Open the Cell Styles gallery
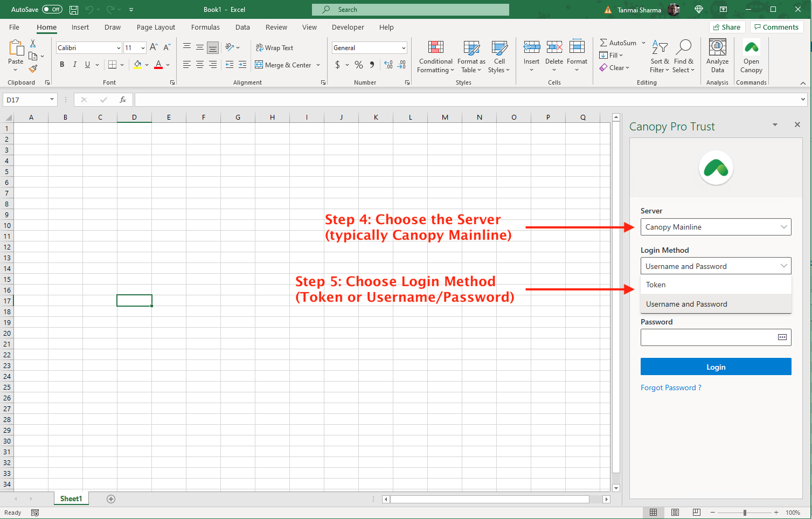 click(x=499, y=57)
